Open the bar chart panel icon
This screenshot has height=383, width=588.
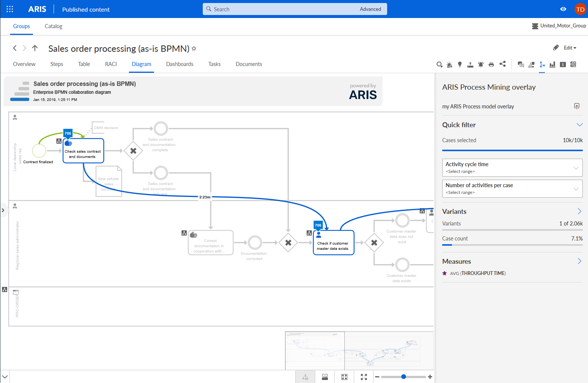(x=552, y=65)
